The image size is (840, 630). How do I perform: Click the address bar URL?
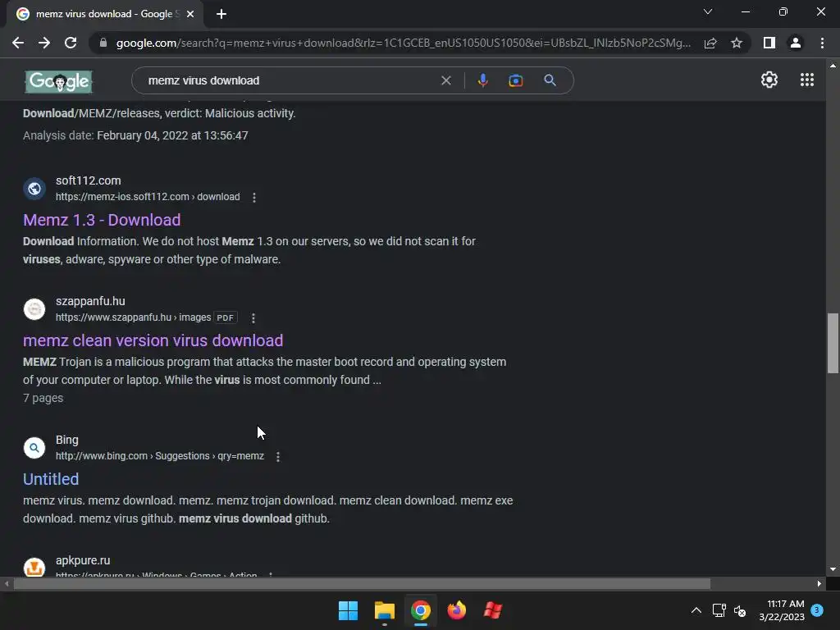tap(404, 43)
